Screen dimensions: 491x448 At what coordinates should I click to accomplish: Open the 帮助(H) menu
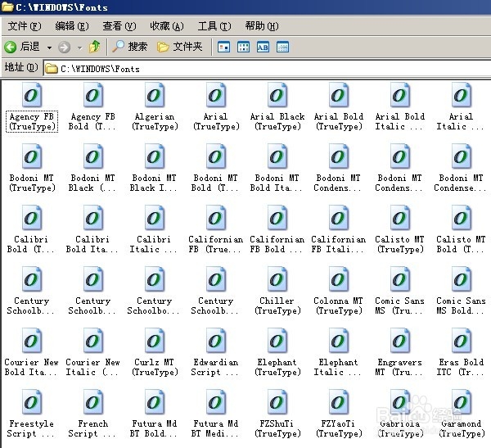coord(262,26)
